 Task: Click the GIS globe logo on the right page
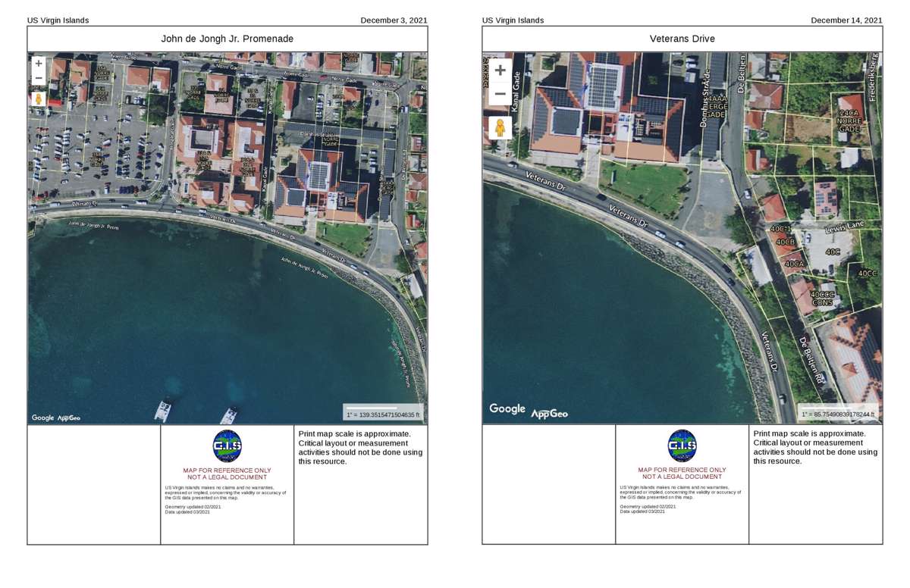click(682, 446)
